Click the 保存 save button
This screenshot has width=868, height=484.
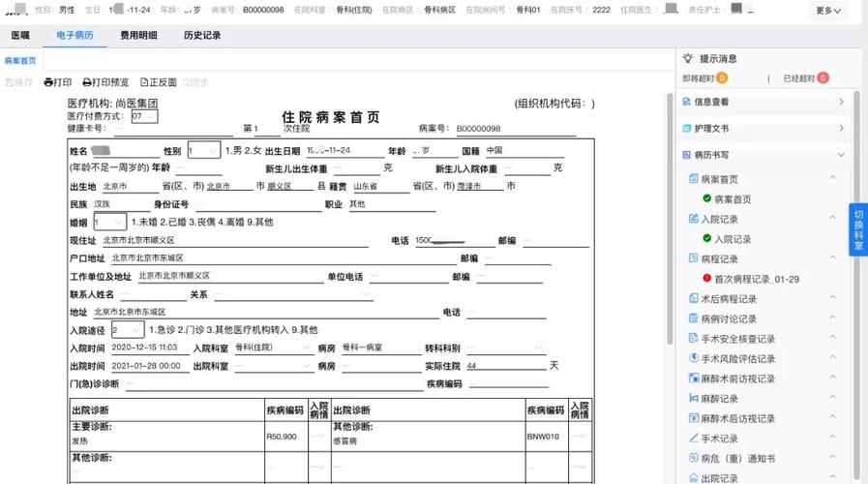(x=18, y=82)
